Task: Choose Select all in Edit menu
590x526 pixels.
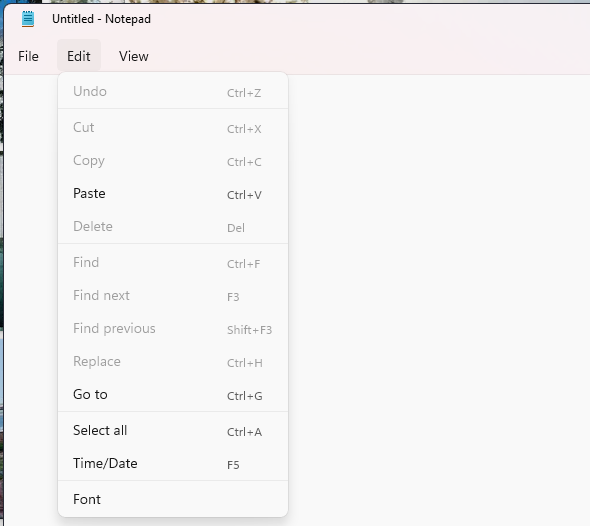Action: click(x=173, y=431)
